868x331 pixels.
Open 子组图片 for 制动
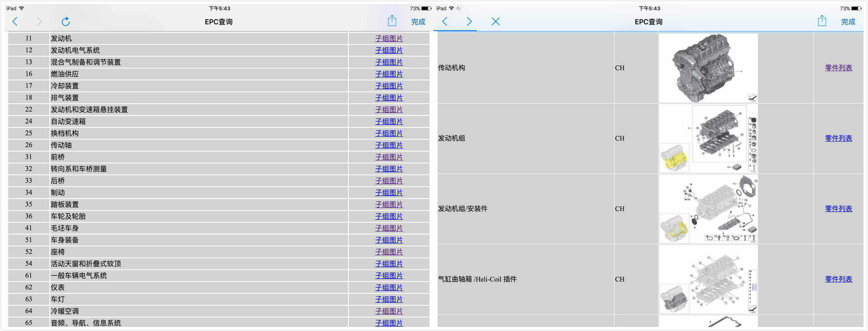(x=389, y=193)
